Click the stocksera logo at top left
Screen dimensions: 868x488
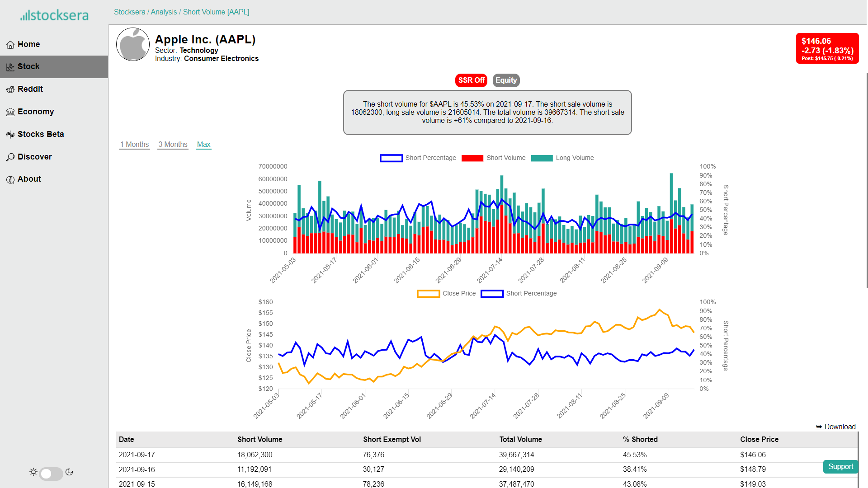(x=54, y=15)
